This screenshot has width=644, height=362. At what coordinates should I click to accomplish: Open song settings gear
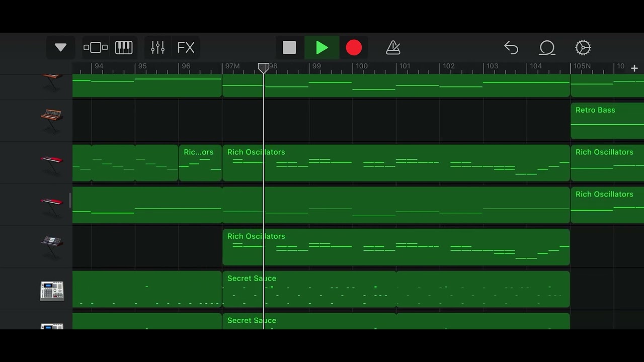pyautogui.click(x=583, y=48)
